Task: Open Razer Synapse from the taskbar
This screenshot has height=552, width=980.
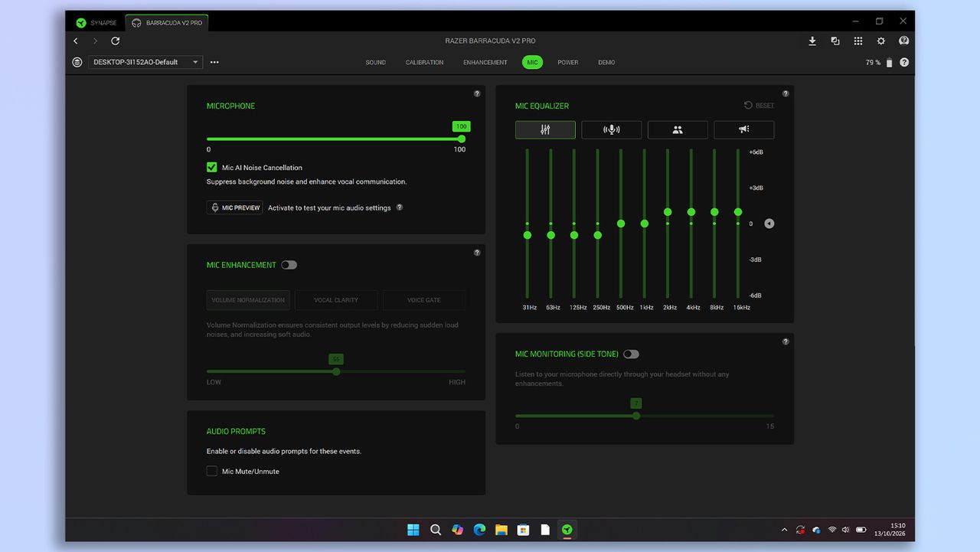Action: 567,529
